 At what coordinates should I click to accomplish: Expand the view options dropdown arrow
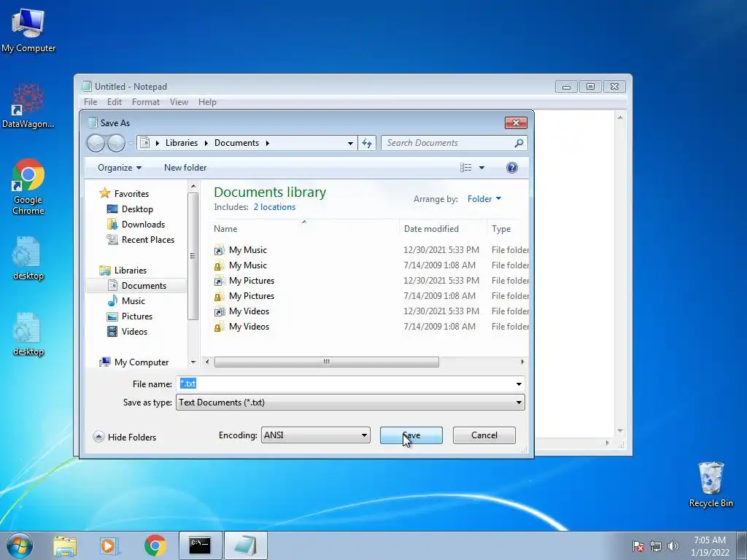pos(481,168)
